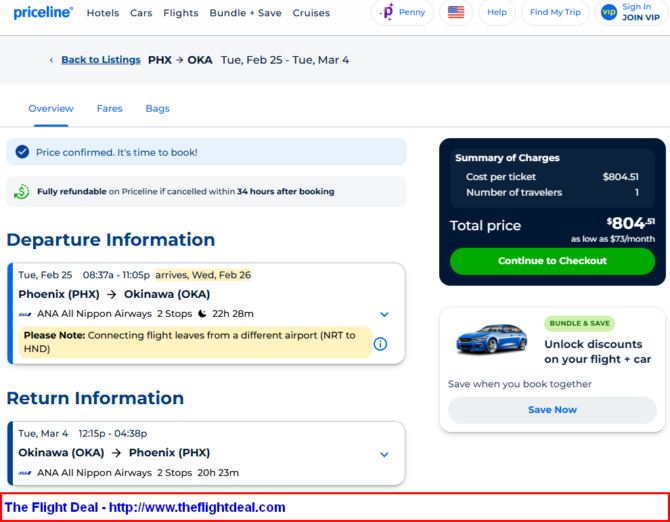
Task: Show info about different airport connection
Action: coord(380,344)
